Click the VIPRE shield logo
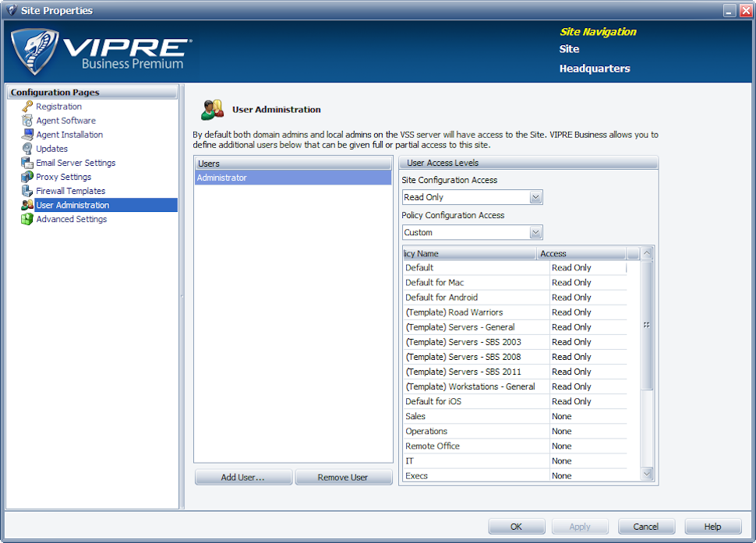Image resolution: width=756 pixels, height=543 pixels. [x=35, y=51]
